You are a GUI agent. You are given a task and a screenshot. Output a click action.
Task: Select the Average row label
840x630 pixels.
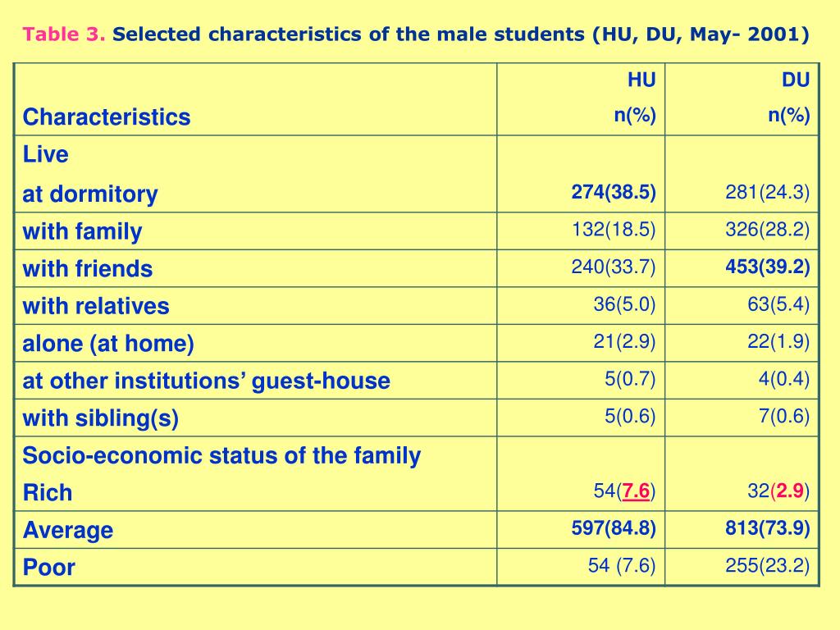[x=68, y=530]
